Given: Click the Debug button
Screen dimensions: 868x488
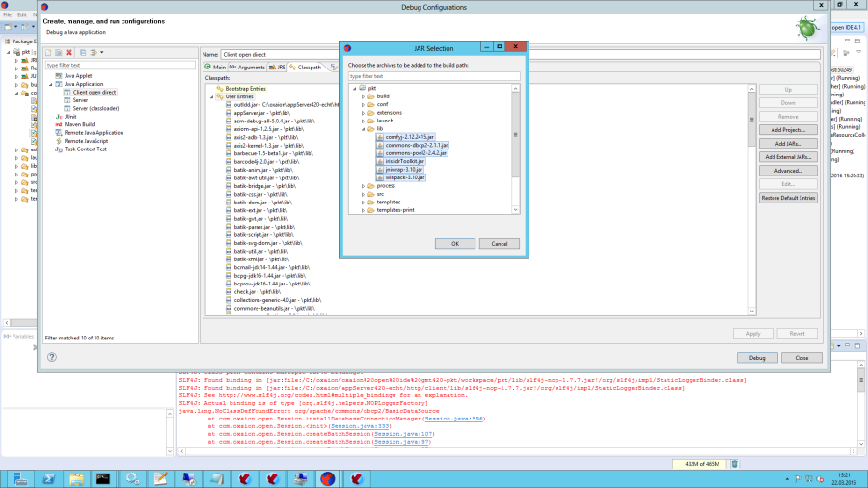Looking at the screenshot, I should [x=757, y=358].
